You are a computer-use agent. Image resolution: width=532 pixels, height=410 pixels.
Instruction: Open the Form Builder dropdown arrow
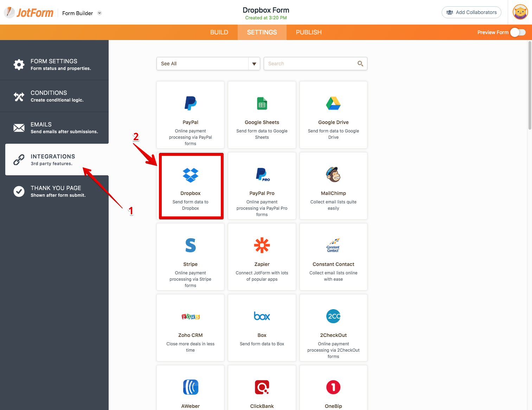(x=100, y=13)
